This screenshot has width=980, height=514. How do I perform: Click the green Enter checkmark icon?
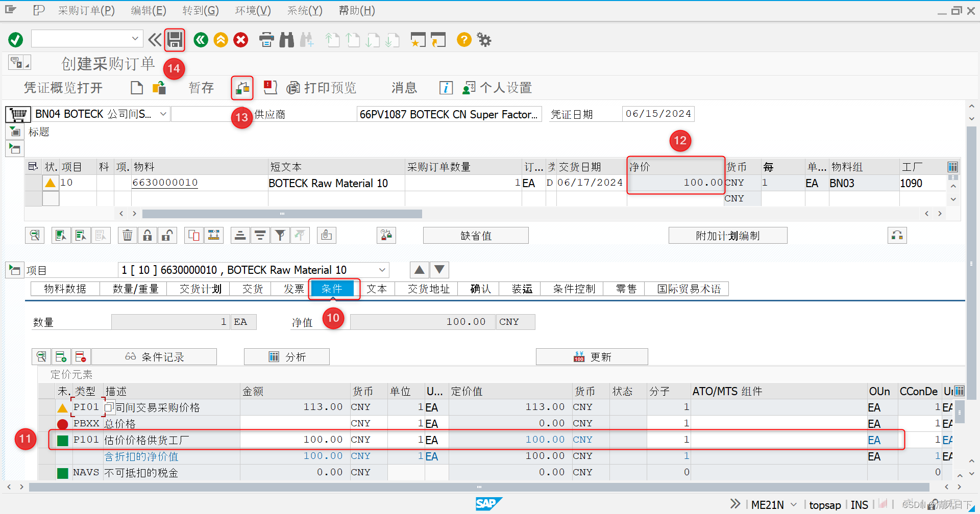coord(16,40)
